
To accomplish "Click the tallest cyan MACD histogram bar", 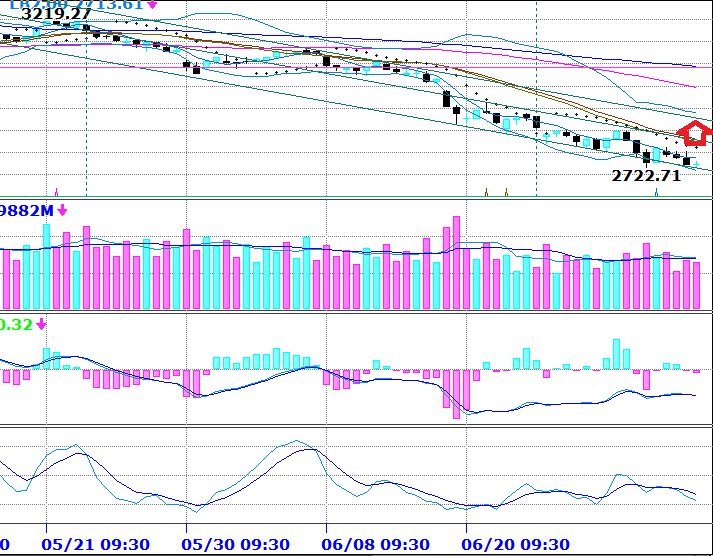I will [616, 354].
